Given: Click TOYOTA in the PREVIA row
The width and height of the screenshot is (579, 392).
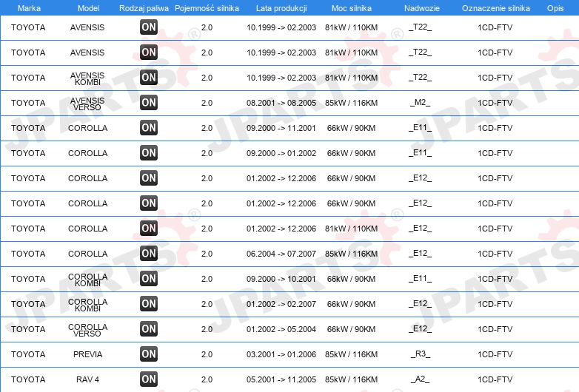Looking at the screenshot, I should pyautogui.click(x=28, y=354).
